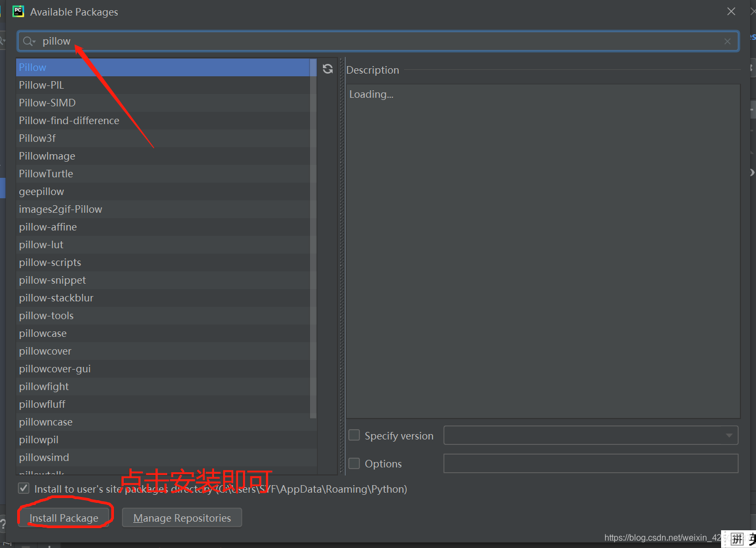Click the Install Package button
This screenshot has width=756, height=548.
pyautogui.click(x=64, y=518)
